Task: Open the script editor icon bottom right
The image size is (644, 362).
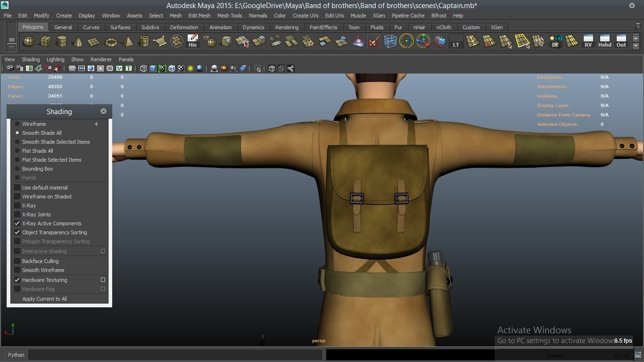Action: pyautogui.click(x=638, y=355)
